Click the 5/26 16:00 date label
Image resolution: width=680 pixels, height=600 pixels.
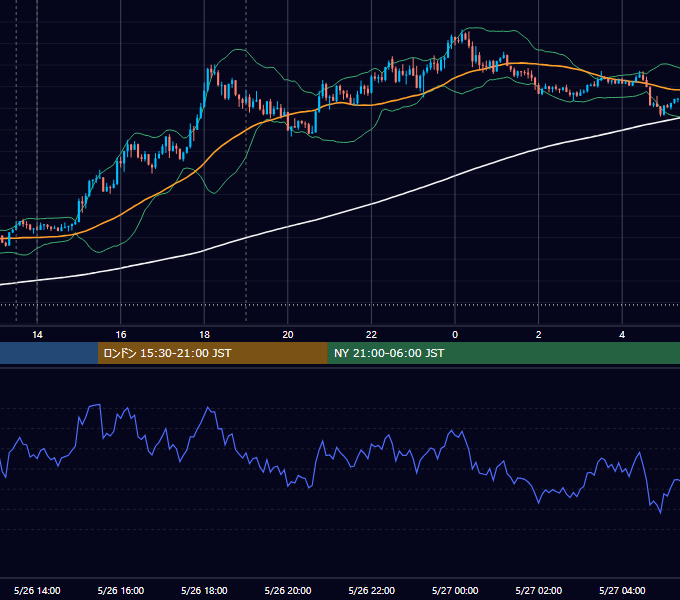tap(121, 590)
